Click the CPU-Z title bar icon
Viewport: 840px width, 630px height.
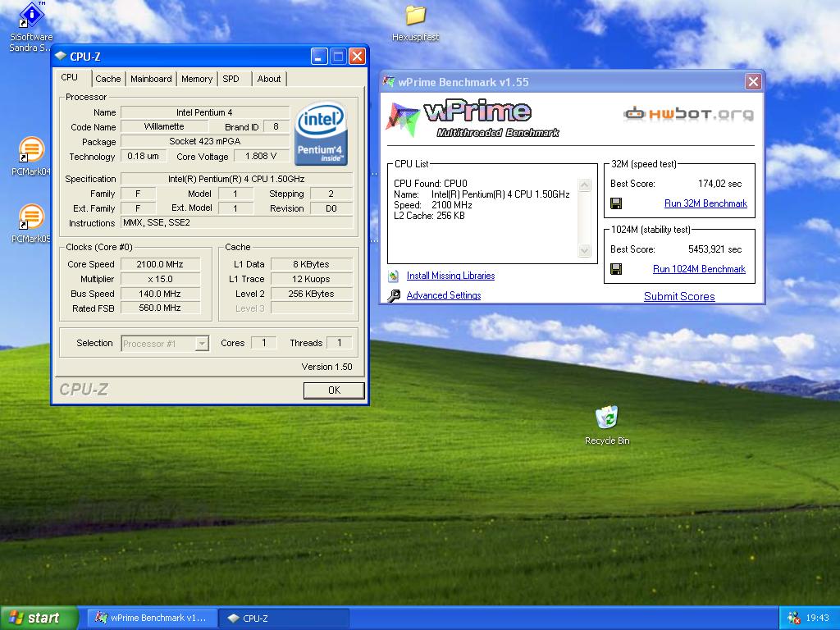(61, 56)
